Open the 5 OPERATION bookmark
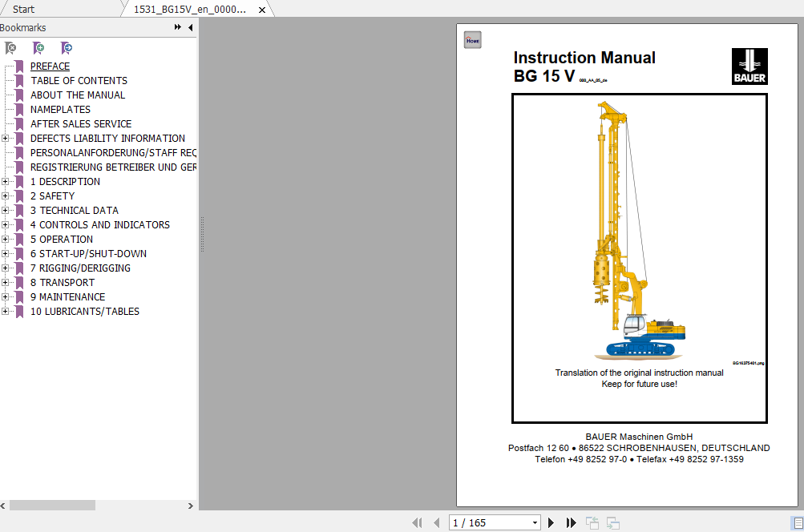This screenshot has width=804, height=532. tap(62, 239)
